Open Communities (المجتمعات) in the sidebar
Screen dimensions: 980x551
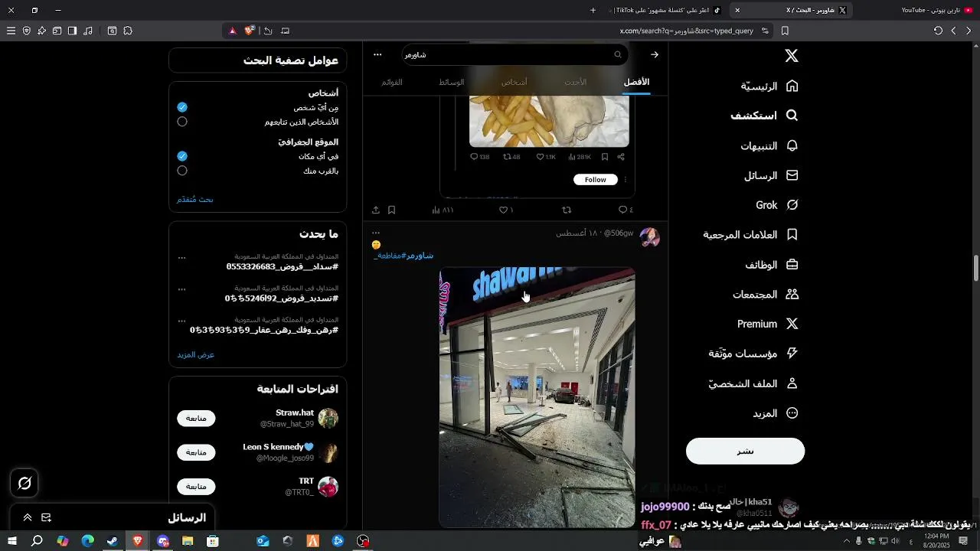click(x=766, y=295)
